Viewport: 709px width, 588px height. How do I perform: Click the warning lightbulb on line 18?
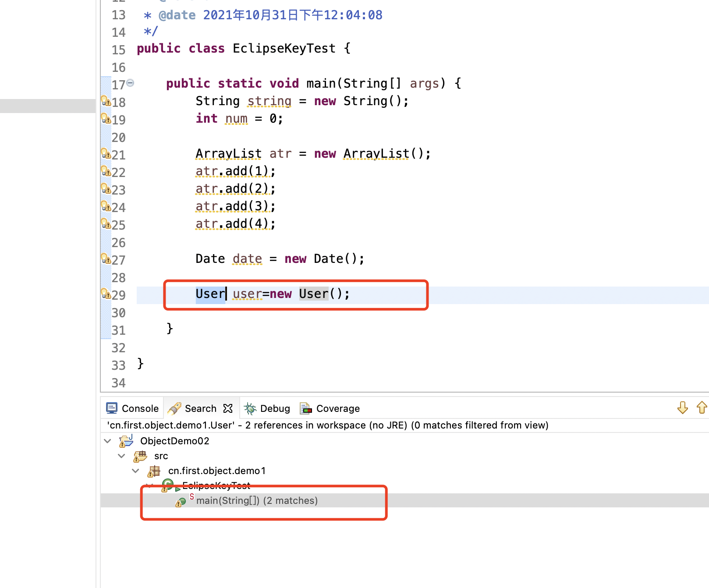106,101
